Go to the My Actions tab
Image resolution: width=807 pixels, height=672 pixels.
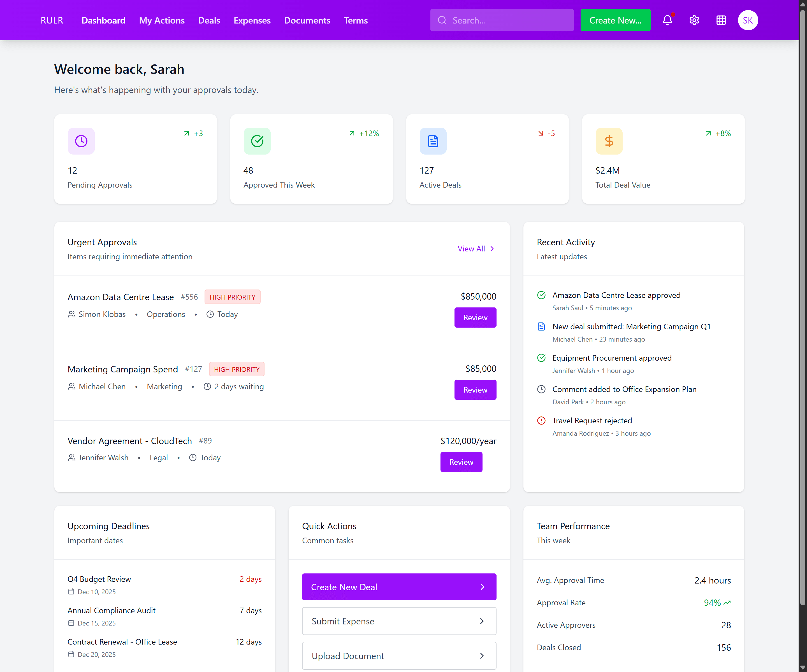pyautogui.click(x=162, y=20)
